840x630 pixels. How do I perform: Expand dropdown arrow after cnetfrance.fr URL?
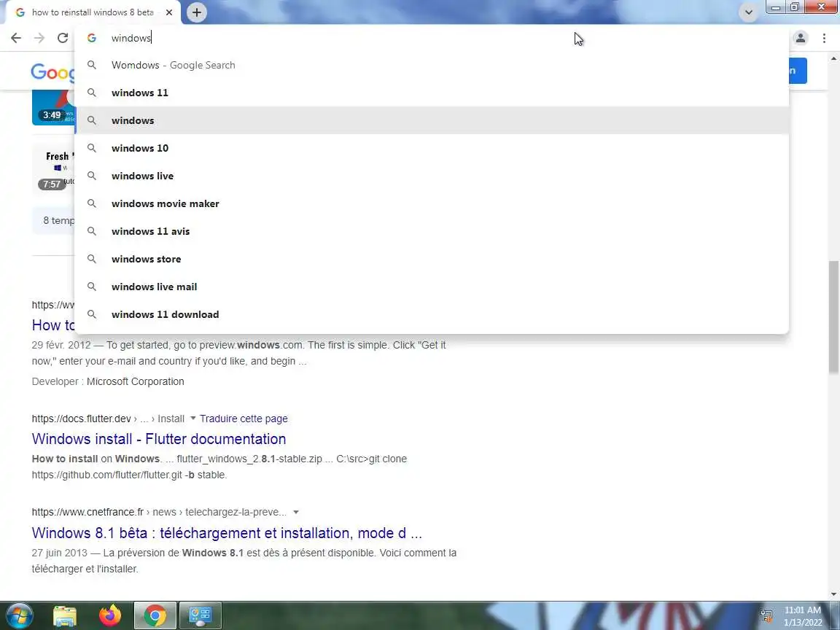tap(296, 512)
